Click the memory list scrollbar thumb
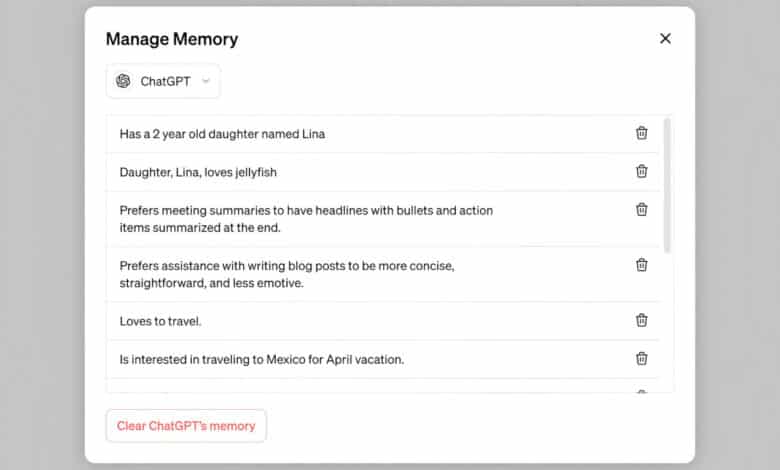This screenshot has width=780, height=470. (667, 185)
